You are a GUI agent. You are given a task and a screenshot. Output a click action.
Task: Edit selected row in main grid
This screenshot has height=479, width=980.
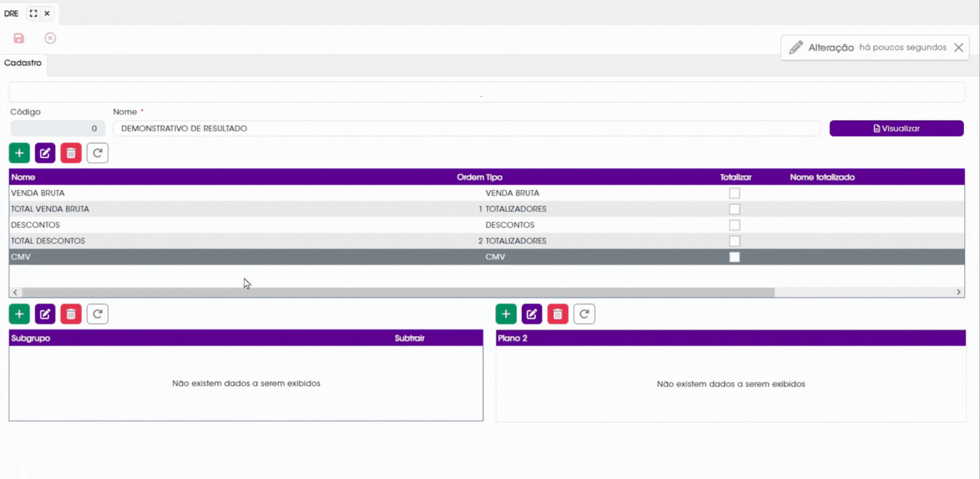[x=45, y=153]
